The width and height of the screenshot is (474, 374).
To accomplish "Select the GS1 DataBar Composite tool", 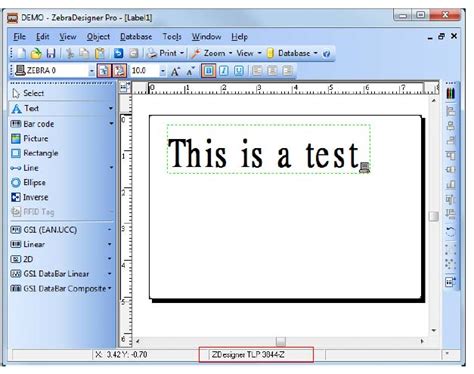I will click(x=61, y=288).
